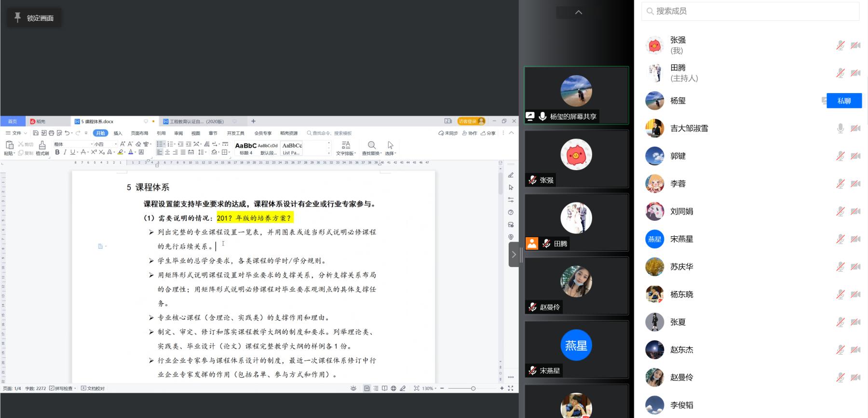The image size is (868, 418).
Task: Click the center-align paragraph icon
Action: [167, 152]
